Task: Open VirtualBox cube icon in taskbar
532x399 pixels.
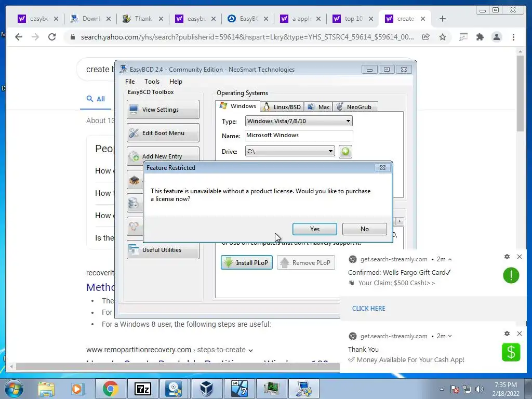Action: [x=207, y=389]
